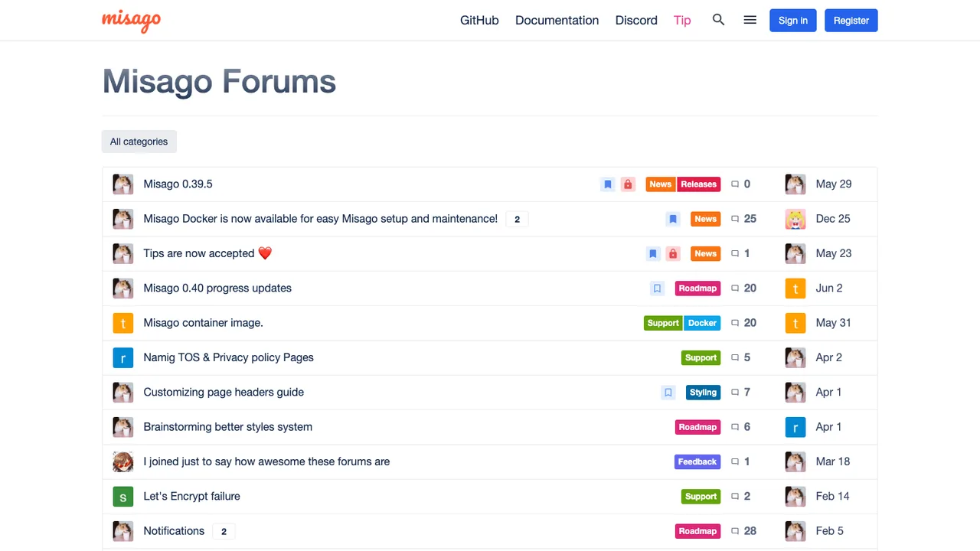Click the unread '2' badge on Misago Docker thread
This screenshot has height=551, width=980.
pyautogui.click(x=517, y=220)
